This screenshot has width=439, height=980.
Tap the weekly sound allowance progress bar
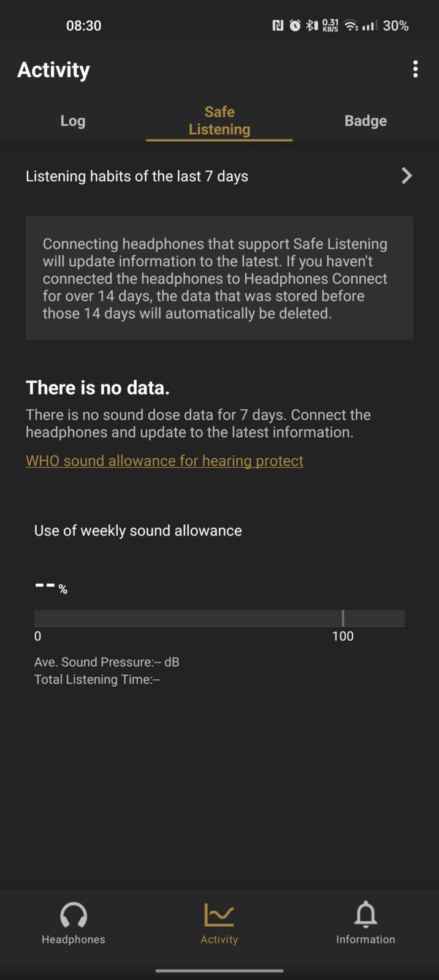[219, 618]
